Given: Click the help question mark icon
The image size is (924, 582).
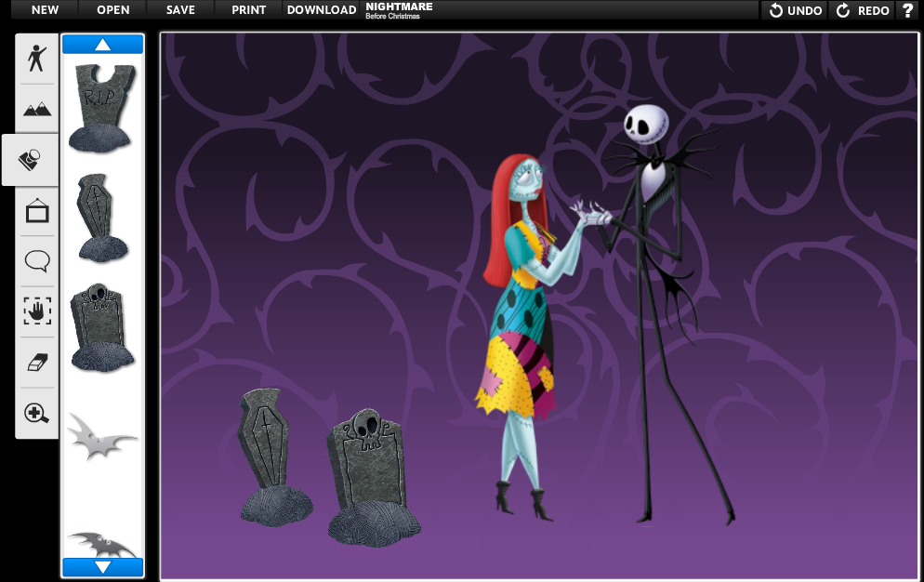Looking at the screenshot, I should 907,10.
